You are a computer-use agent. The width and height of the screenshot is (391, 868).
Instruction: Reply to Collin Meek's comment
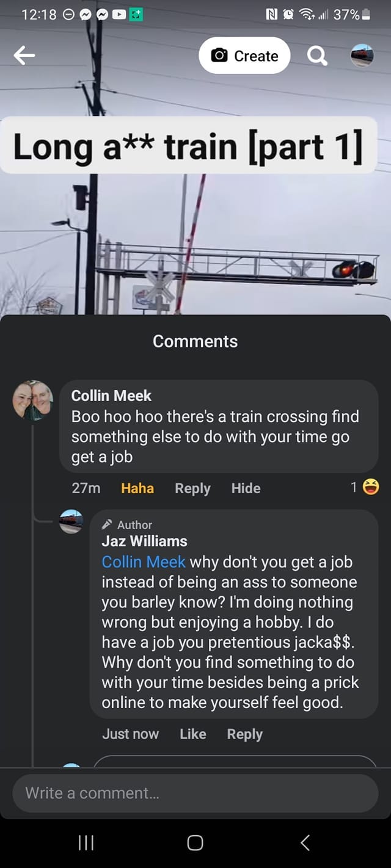[192, 488]
